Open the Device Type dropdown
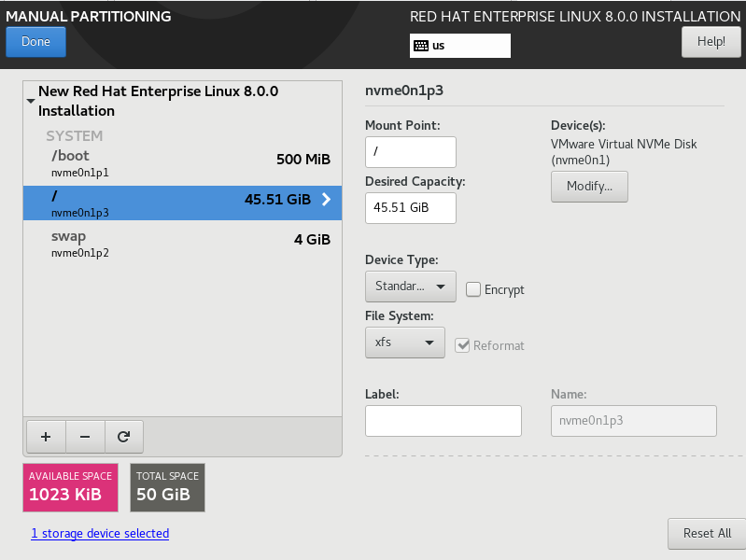 pyautogui.click(x=411, y=287)
